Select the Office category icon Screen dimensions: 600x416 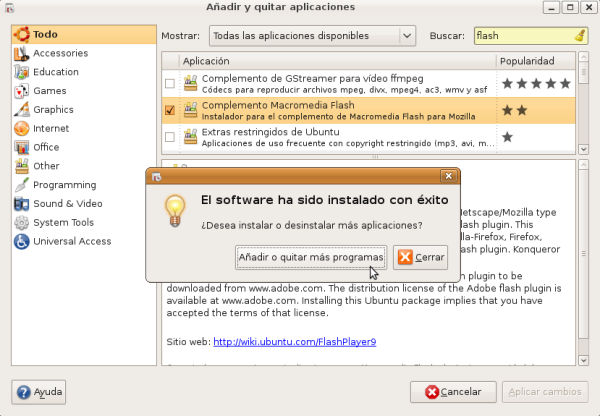click(x=21, y=147)
